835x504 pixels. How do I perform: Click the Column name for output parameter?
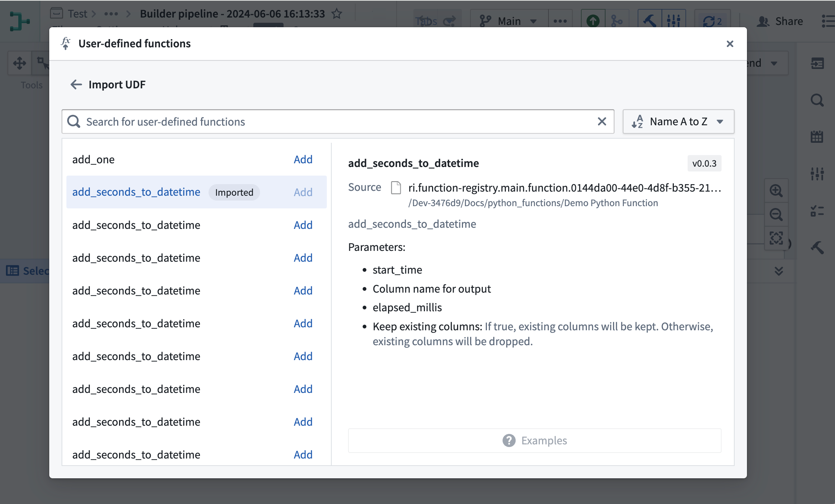(432, 289)
